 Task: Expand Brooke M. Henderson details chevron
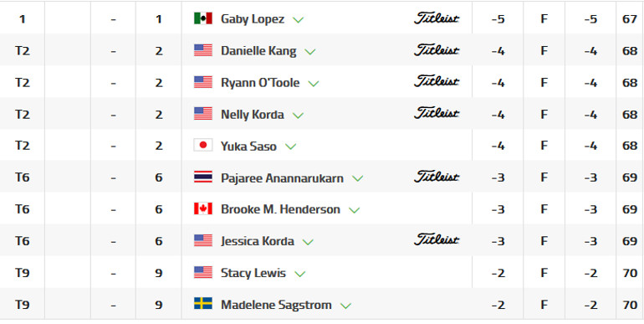(x=354, y=210)
